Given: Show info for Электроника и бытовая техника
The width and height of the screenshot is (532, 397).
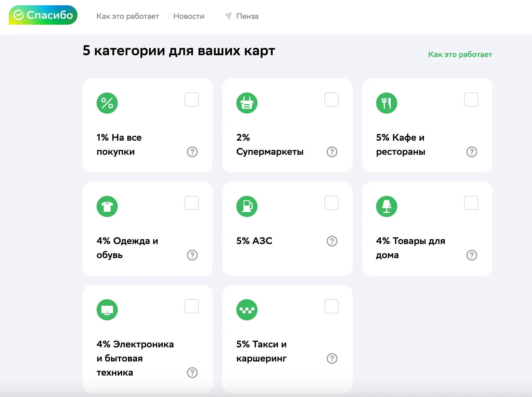Looking at the screenshot, I should [x=192, y=373].
